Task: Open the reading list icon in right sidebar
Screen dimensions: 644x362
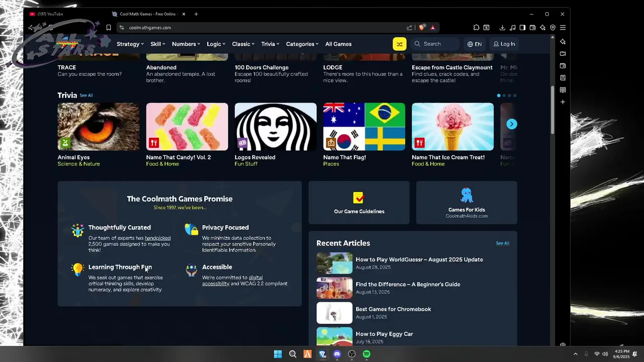Action: click(x=563, y=90)
